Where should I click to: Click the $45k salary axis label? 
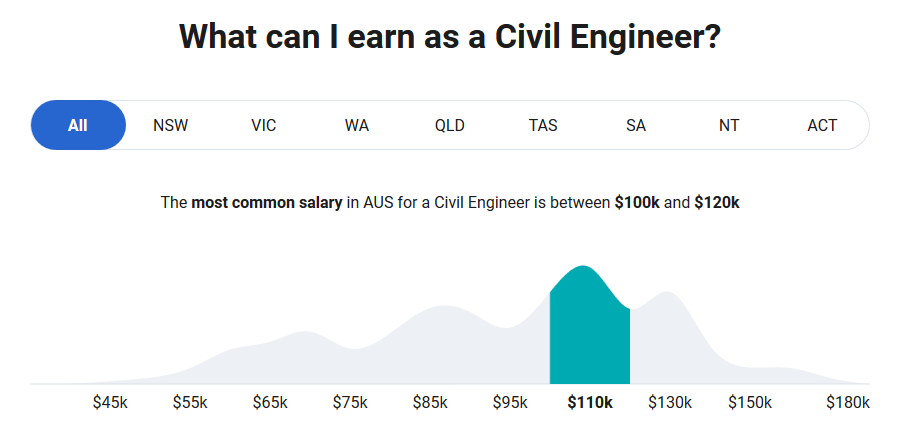point(110,402)
